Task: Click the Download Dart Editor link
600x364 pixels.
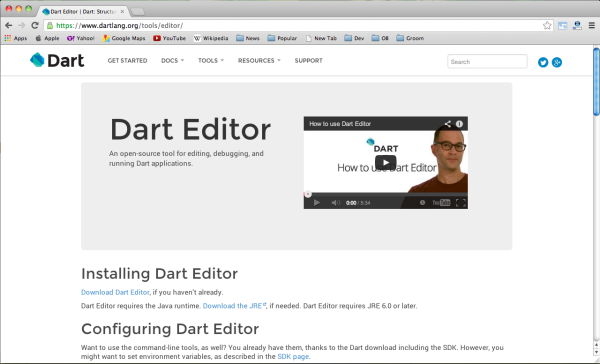Action: coord(115,292)
